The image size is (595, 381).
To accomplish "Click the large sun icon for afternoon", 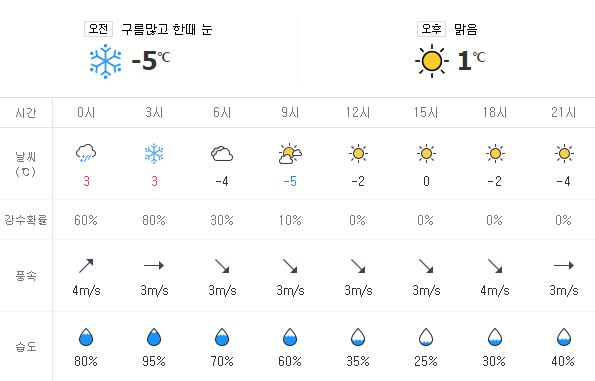I will point(432,61).
